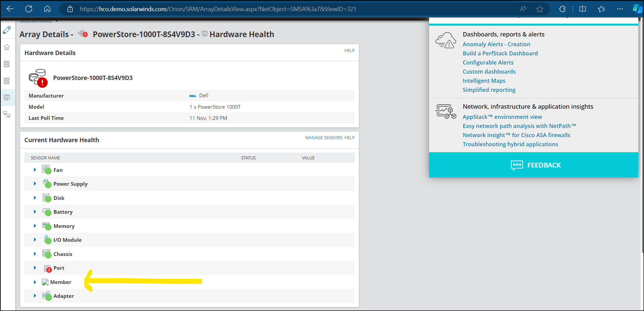This screenshot has height=311, width=644.
Task: Click the PowerStore-1000T-8S4V9D3 name in Hardware Details
Action: click(x=93, y=78)
